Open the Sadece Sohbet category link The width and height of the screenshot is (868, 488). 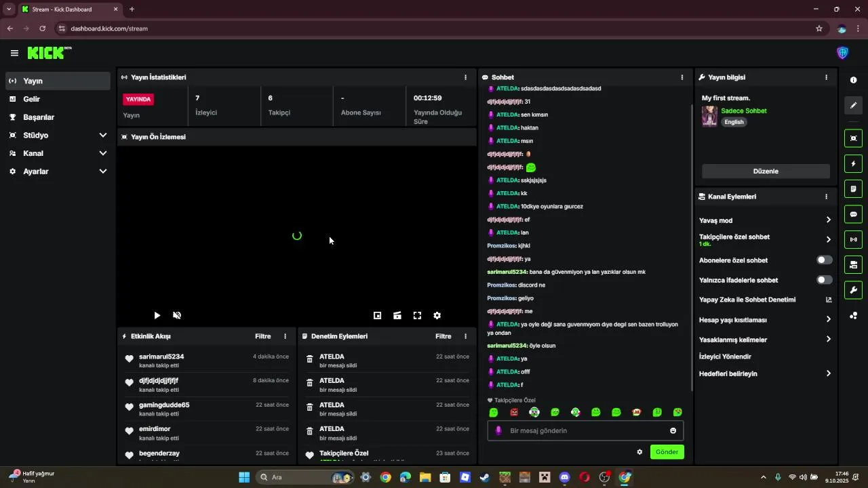point(743,110)
